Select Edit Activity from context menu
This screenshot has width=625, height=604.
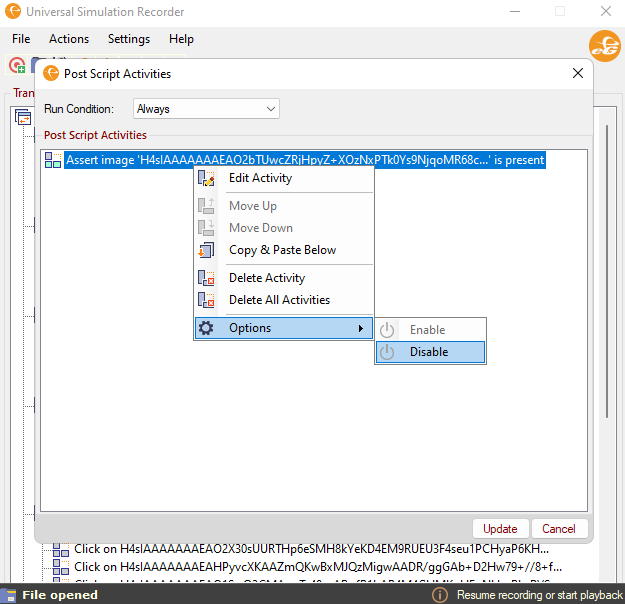pyautogui.click(x=260, y=178)
